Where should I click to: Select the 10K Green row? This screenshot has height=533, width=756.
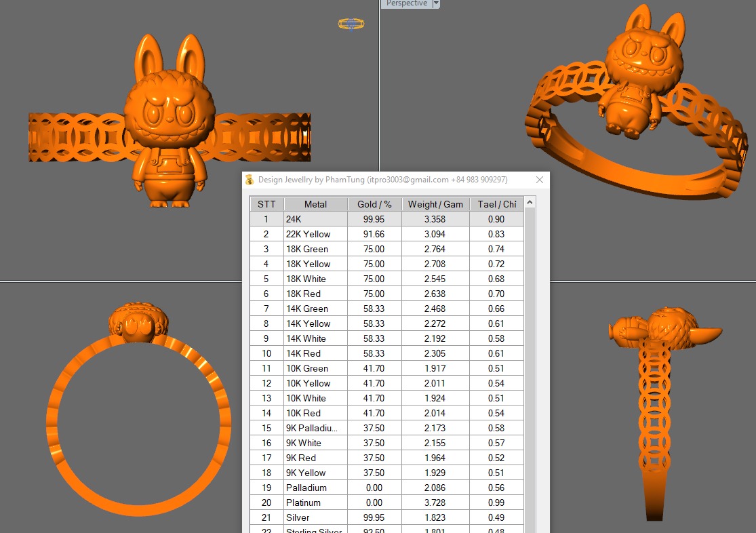[x=386, y=368]
